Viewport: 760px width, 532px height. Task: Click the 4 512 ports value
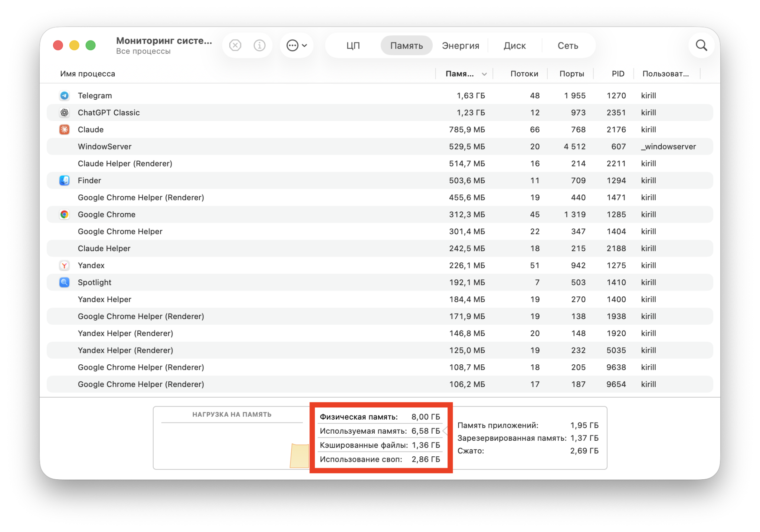tap(574, 147)
